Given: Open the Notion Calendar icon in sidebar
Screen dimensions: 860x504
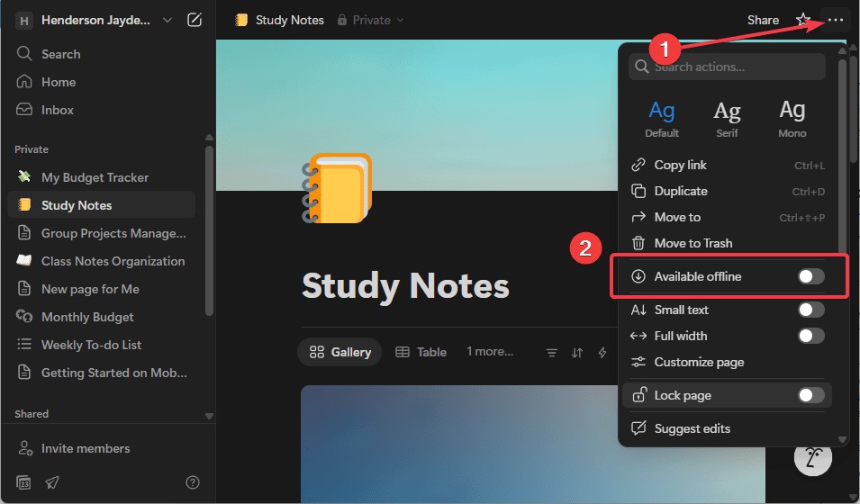Looking at the screenshot, I should coord(23,483).
